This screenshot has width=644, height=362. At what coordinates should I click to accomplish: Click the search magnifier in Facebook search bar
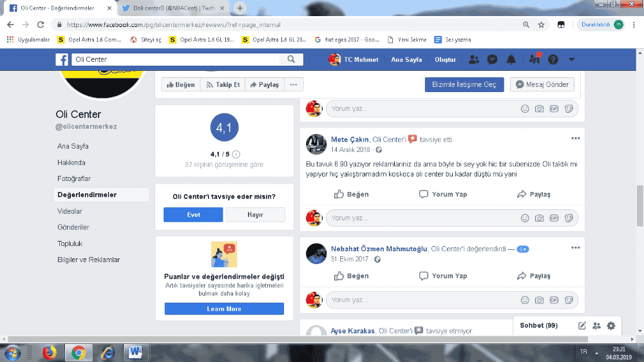click(291, 59)
